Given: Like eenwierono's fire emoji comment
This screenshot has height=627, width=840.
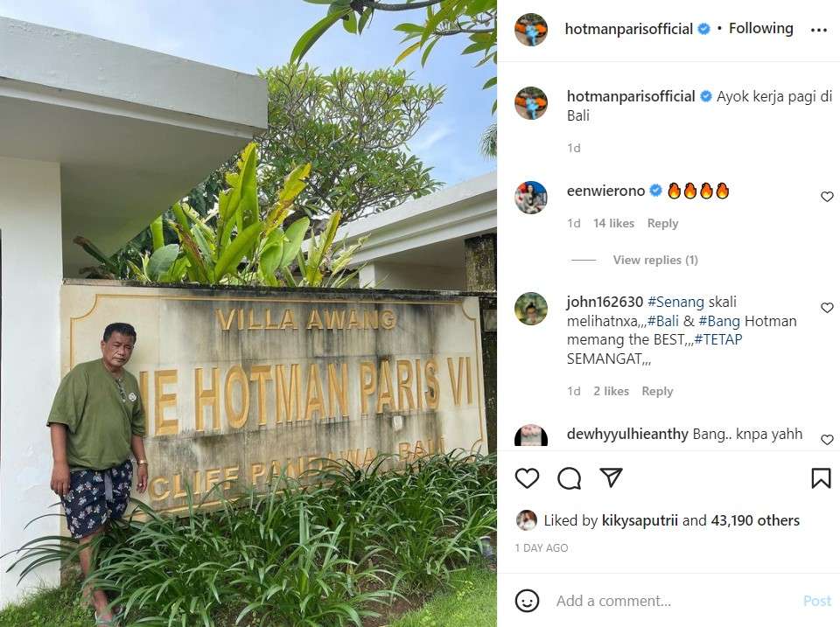Looking at the screenshot, I should tap(827, 197).
